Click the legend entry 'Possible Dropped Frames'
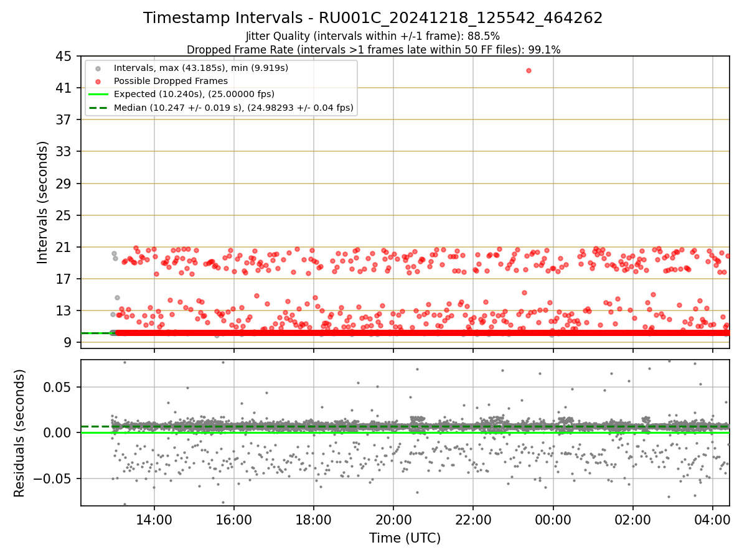Screen dimensions: 747x560 [x=171, y=81]
